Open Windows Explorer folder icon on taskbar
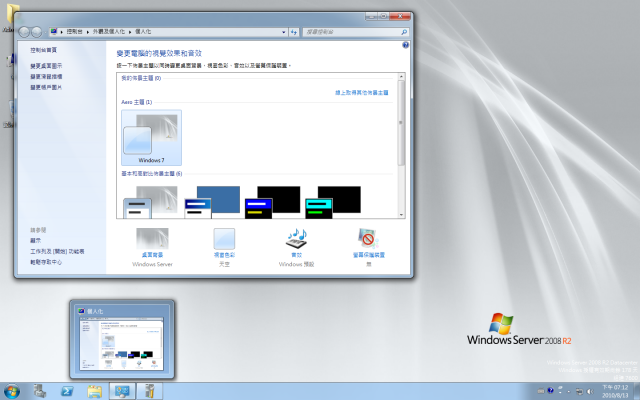Image resolution: width=640 pixels, height=400 pixels. click(94, 391)
